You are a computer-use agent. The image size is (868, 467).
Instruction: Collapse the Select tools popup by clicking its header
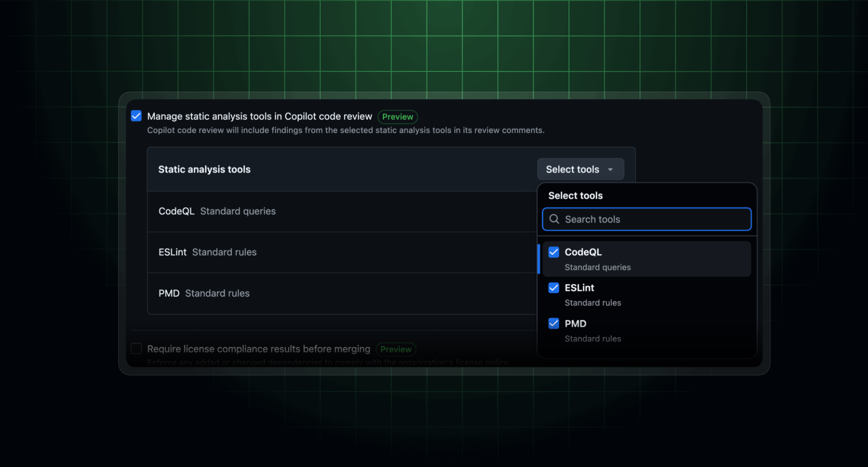575,195
